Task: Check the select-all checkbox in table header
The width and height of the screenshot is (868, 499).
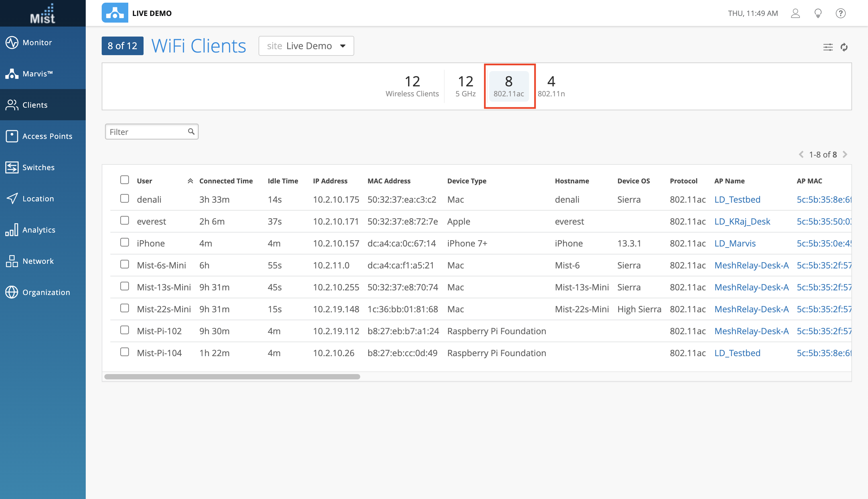Action: pos(124,180)
